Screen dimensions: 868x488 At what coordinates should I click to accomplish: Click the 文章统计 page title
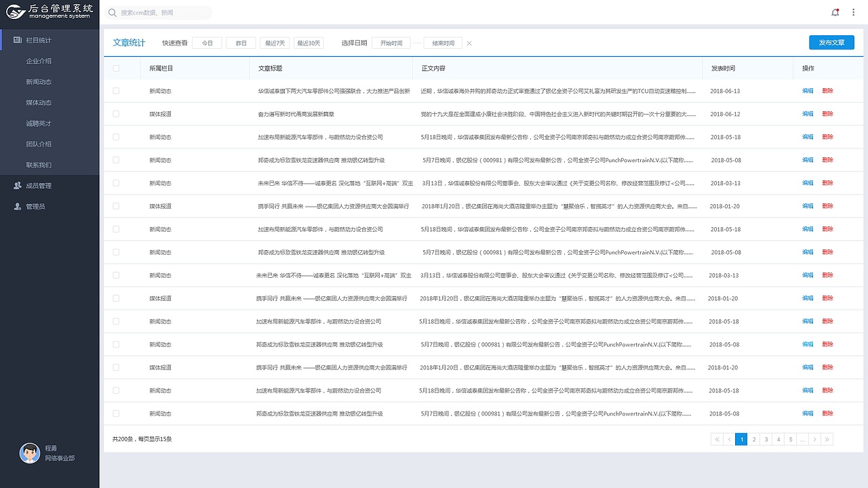(129, 43)
